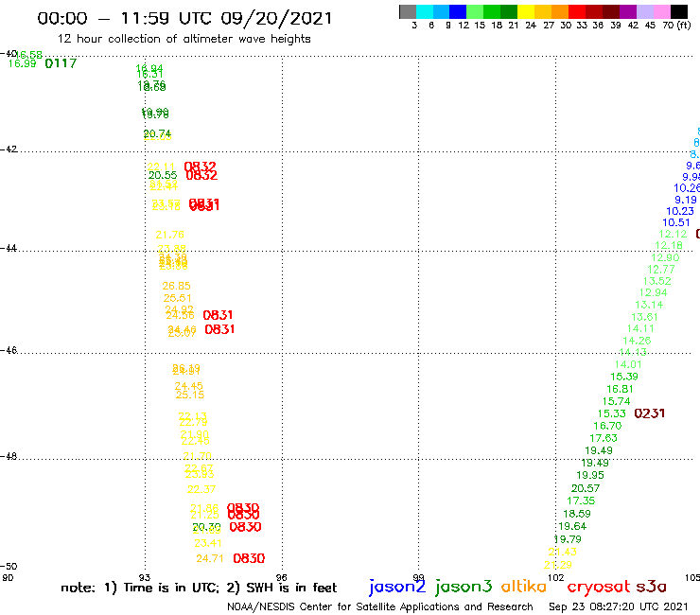Click the latitude axis label -46
Viewport: 700px width, 615px height.
9,350
